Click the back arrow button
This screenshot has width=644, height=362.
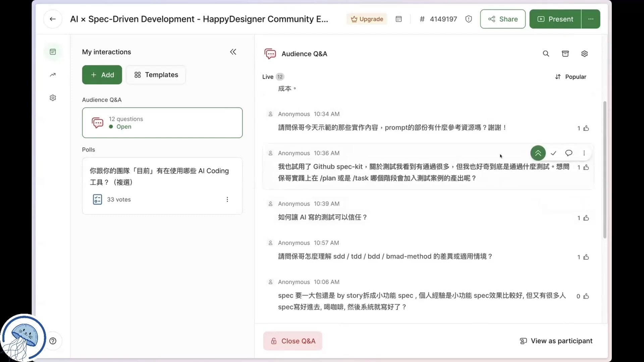[53, 19]
